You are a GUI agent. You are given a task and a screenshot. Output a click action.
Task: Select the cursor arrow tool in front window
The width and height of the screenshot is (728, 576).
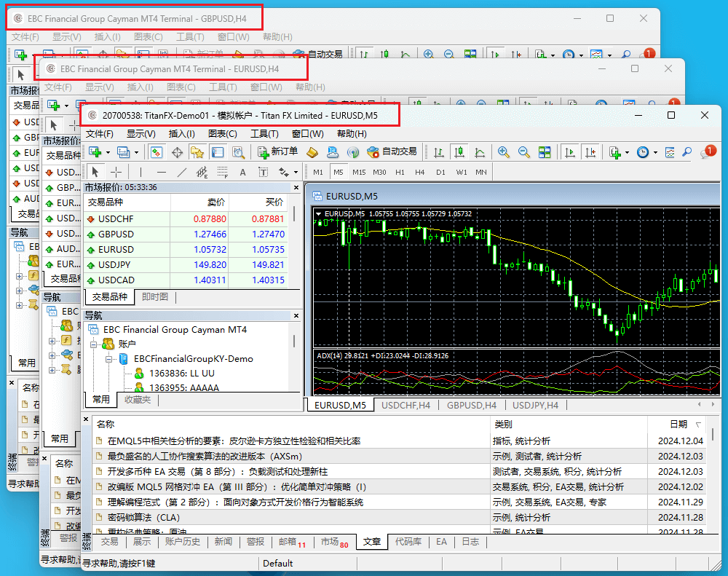[x=95, y=173]
